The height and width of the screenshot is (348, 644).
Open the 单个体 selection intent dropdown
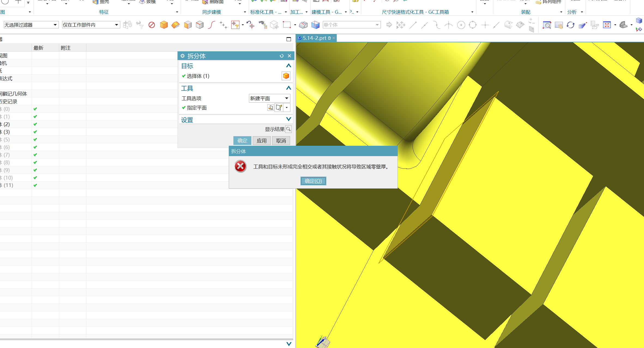tap(351, 25)
